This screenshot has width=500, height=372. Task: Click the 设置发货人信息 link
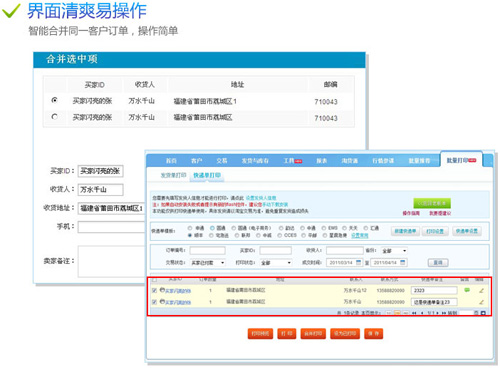pos(261,198)
